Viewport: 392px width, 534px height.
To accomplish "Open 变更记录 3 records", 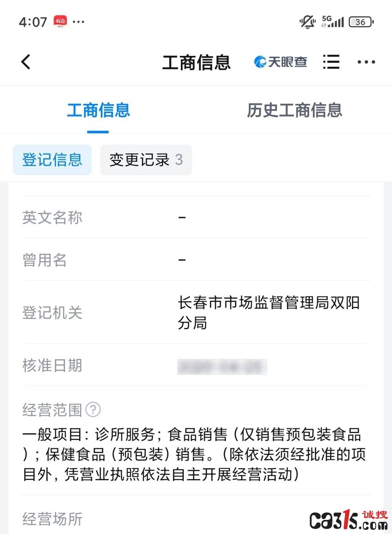I will coord(146,160).
